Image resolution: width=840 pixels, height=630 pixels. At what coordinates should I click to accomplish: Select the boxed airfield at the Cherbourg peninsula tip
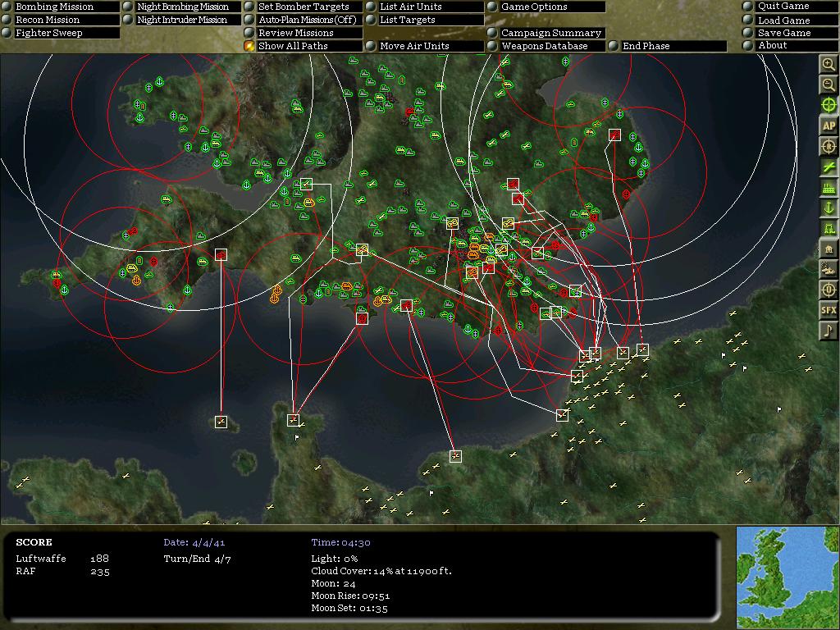click(293, 420)
